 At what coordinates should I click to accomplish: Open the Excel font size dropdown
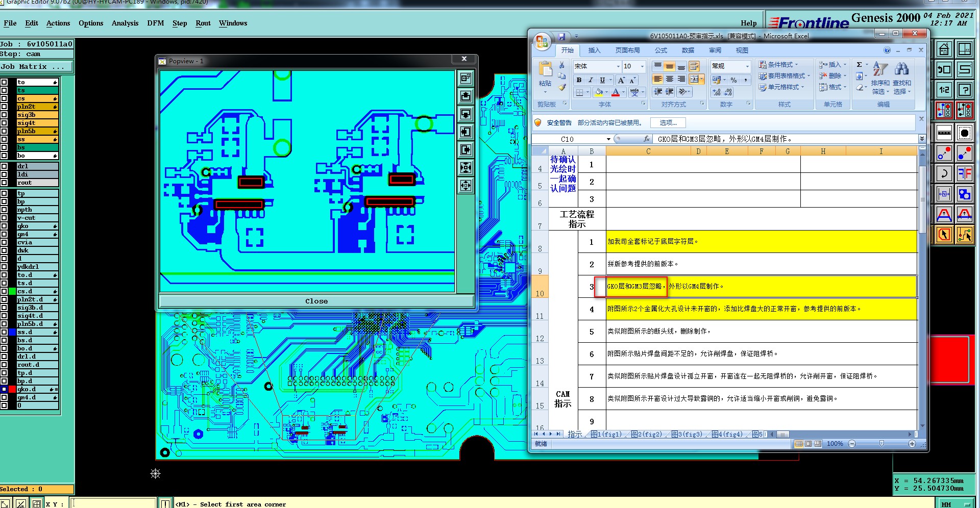642,66
